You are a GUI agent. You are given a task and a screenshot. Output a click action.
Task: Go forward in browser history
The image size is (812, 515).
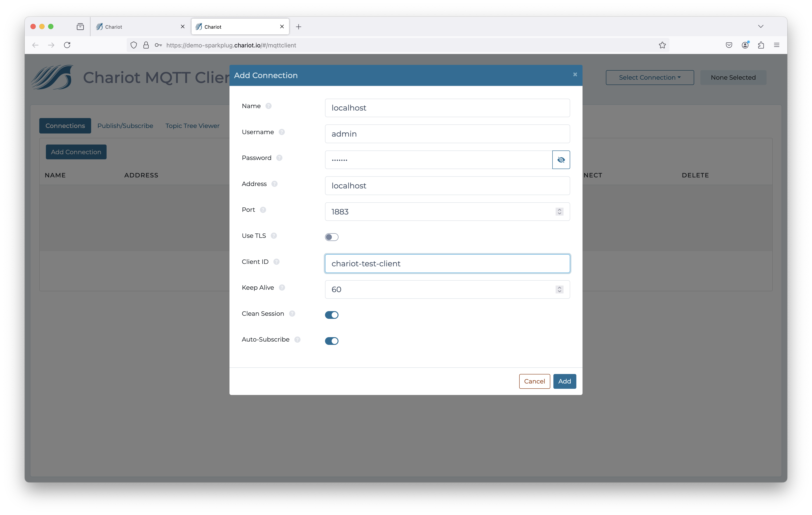[51, 45]
